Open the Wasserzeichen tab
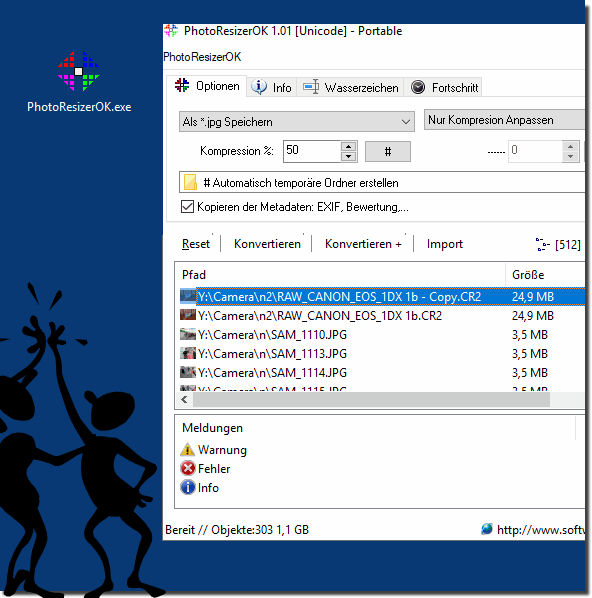The image size is (592, 598). point(350,88)
